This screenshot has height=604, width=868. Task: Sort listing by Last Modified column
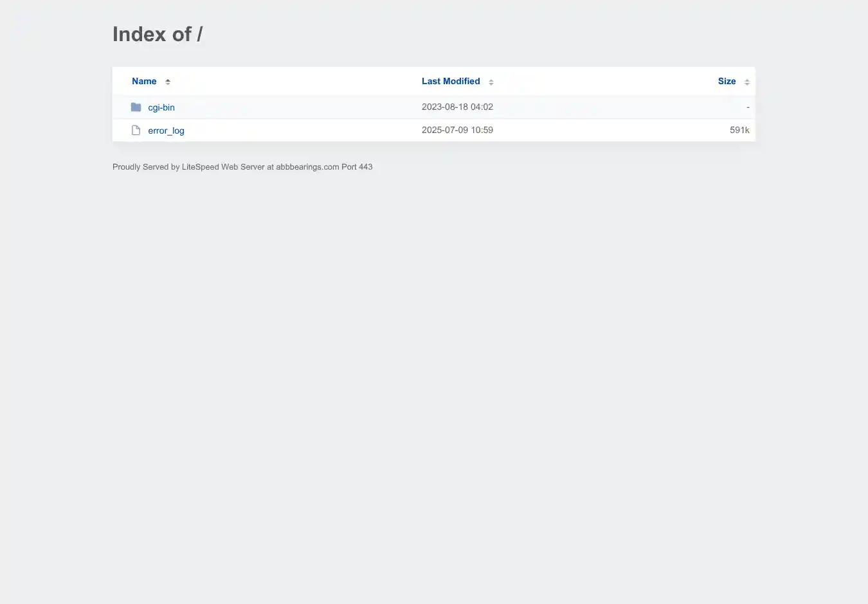pyautogui.click(x=451, y=82)
